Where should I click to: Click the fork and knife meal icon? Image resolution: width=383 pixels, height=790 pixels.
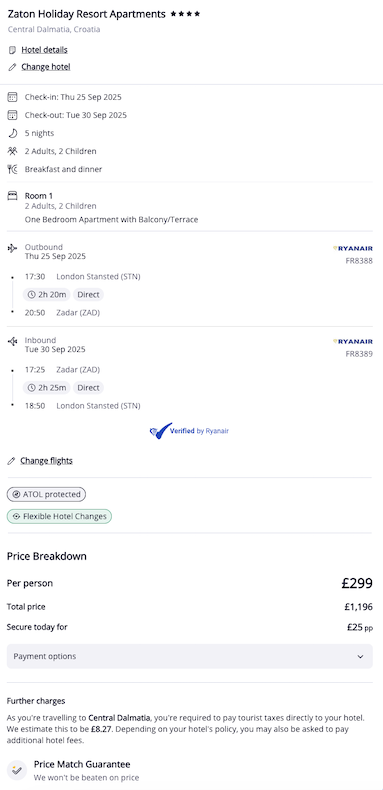pyautogui.click(x=13, y=169)
